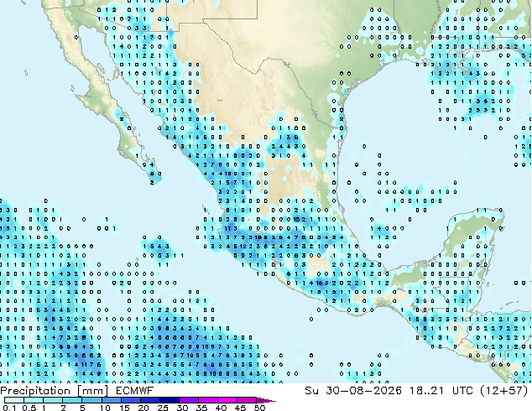Click the arrow tip beyond 50 mm

coord(266,400)
